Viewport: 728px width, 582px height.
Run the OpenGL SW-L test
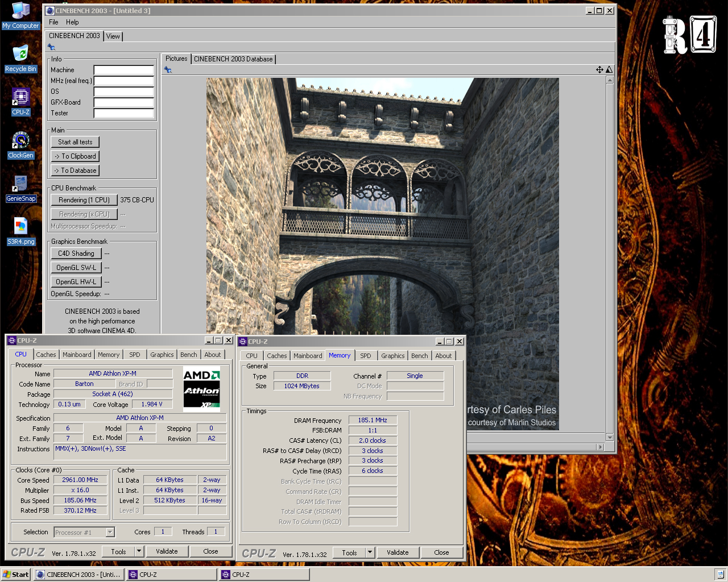[76, 268]
